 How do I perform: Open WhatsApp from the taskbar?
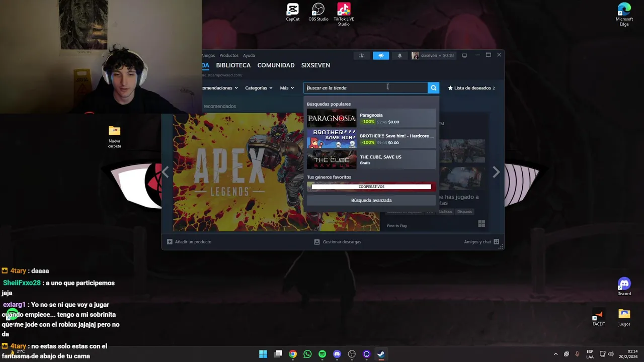click(307, 354)
